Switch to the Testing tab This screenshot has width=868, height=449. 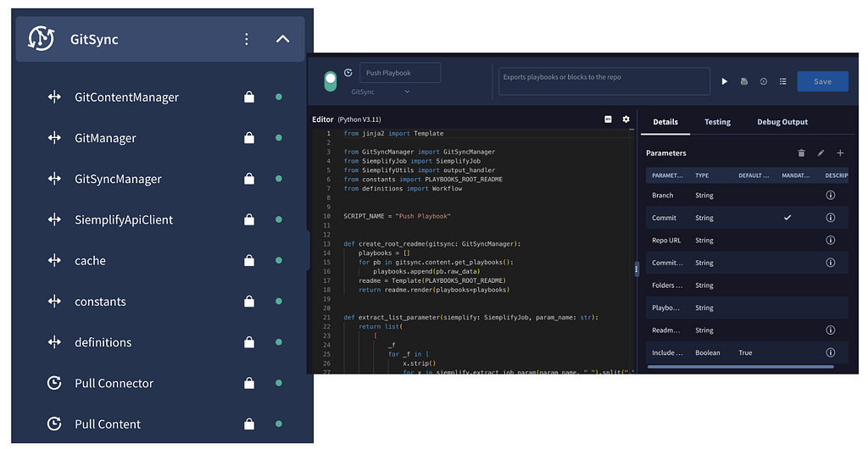point(717,122)
